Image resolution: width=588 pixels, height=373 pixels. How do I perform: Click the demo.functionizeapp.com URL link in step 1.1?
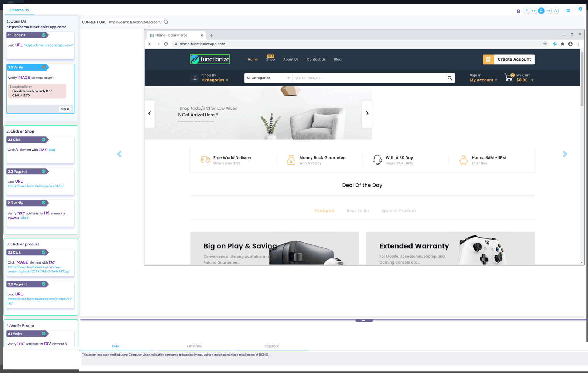pyautogui.click(x=48, y=45)
